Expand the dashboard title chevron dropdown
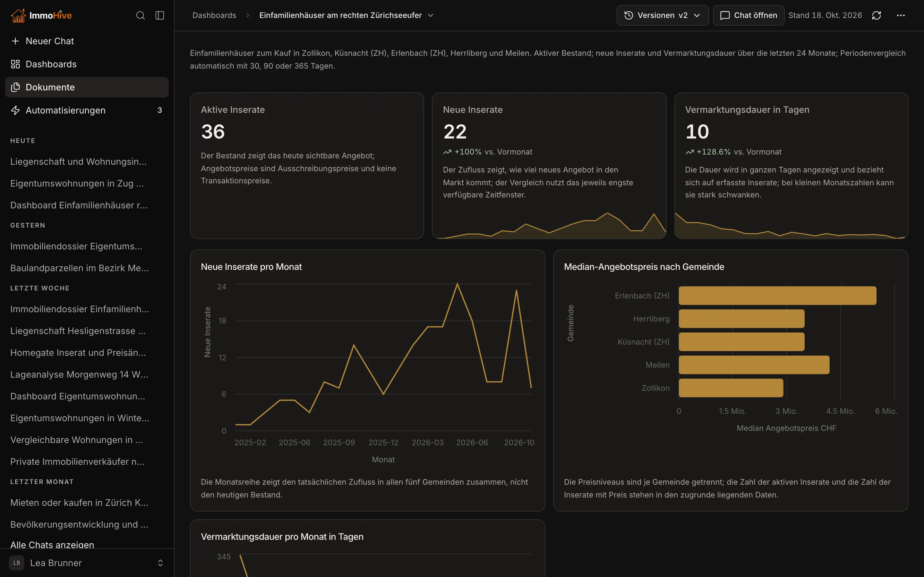Image resolution: width=924 pixels, height=577 pixels. 431,15
